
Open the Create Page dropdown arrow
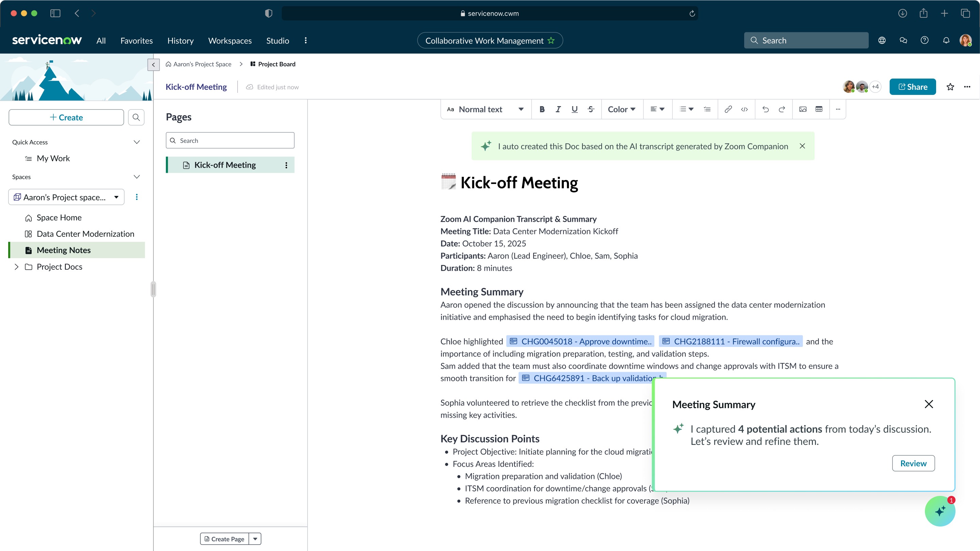point(255,539)
